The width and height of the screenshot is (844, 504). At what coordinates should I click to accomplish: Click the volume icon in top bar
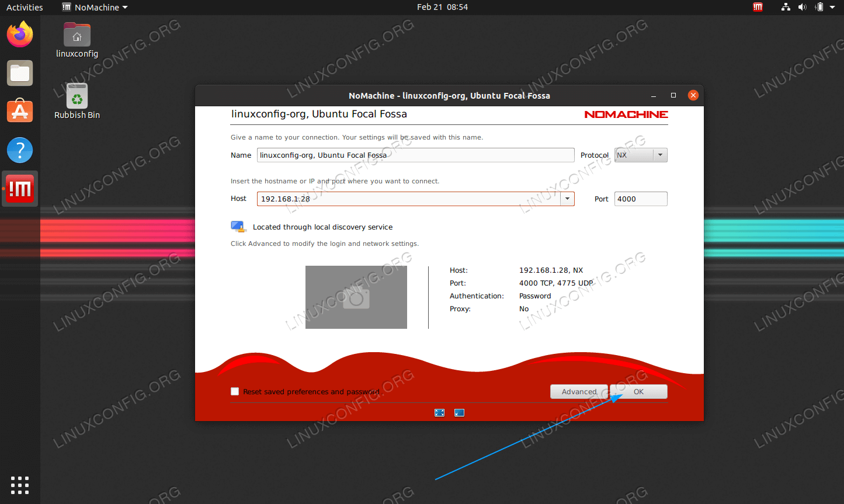pos(802,7)
